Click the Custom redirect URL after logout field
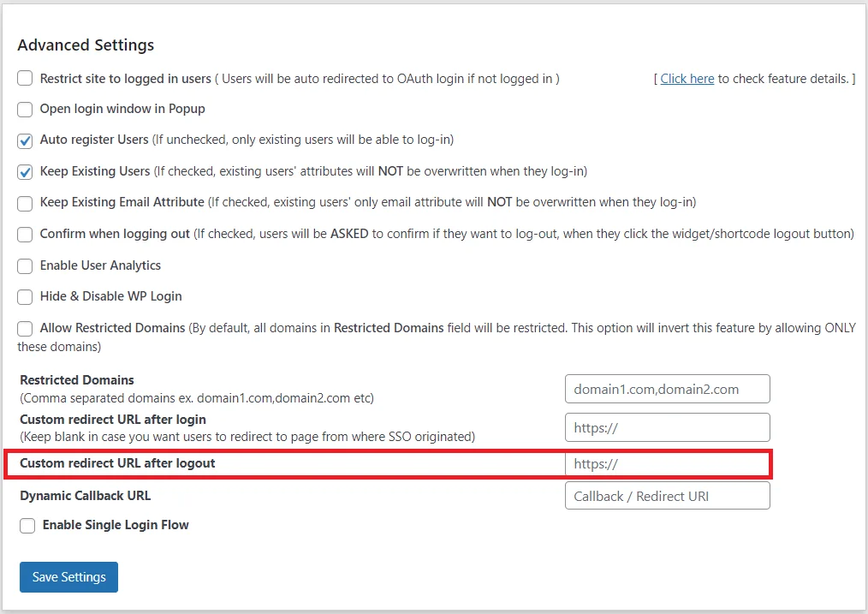The height and width of the screenshot is (614, 868). (667, 463)
